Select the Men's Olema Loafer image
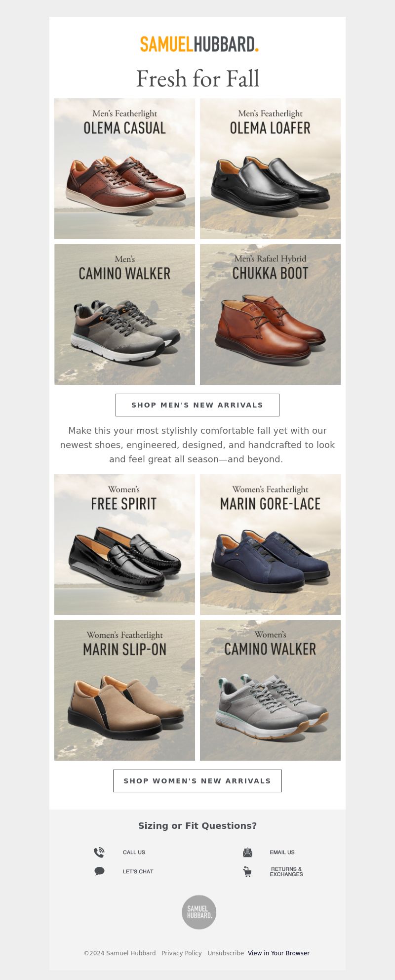The width and height of the screenshot is (395, 980). click(x=270, y=168)
